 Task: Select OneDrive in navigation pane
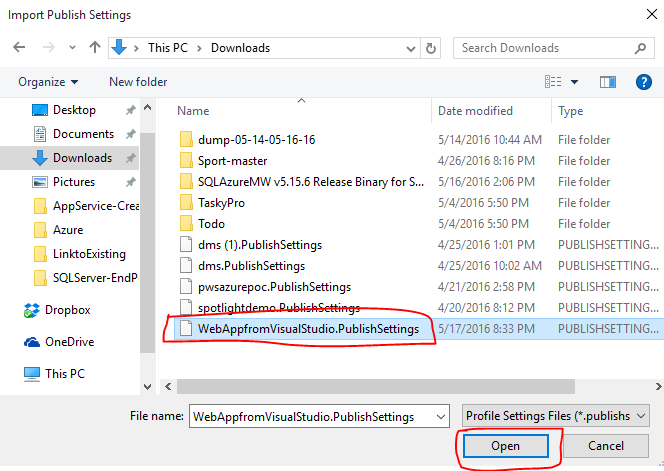69,342
